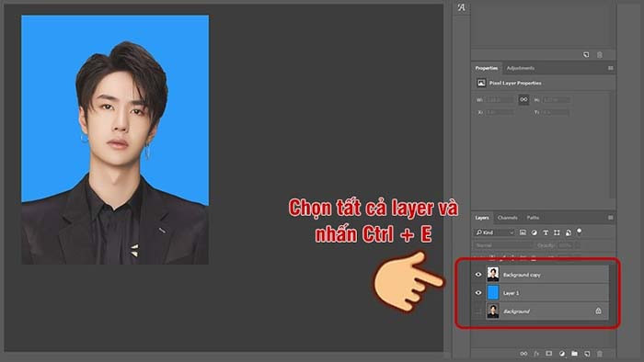644x362 pixels.
Task: Click the trash icon above the Properties panel
Action: pyautogui.click(x=599, y=55)
